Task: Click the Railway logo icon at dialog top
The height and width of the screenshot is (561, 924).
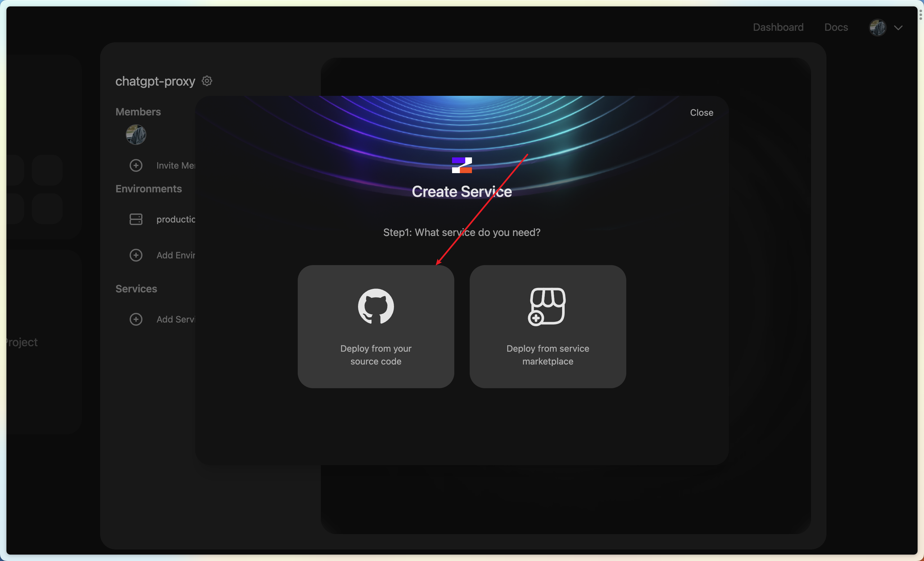Action: [x=462, y=165]
